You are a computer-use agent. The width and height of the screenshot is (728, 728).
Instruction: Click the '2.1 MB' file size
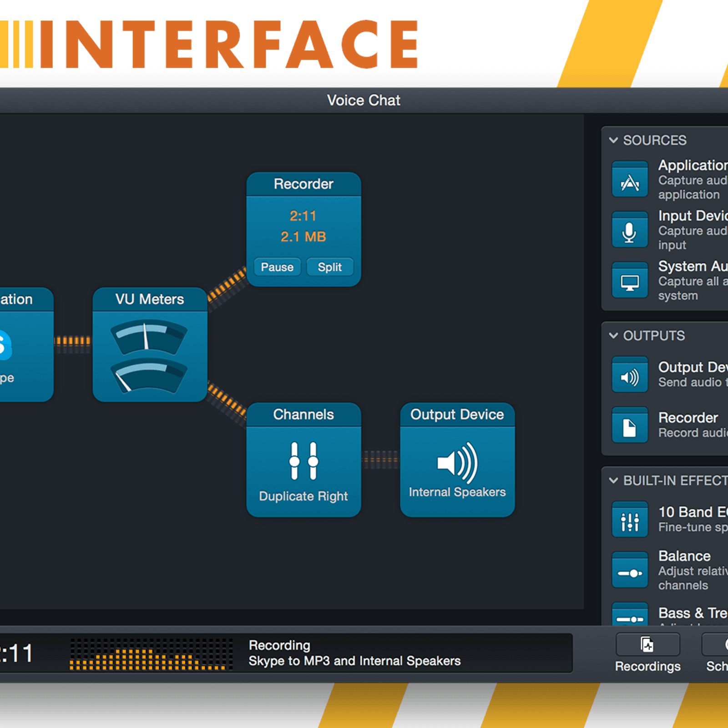[303, 237]
